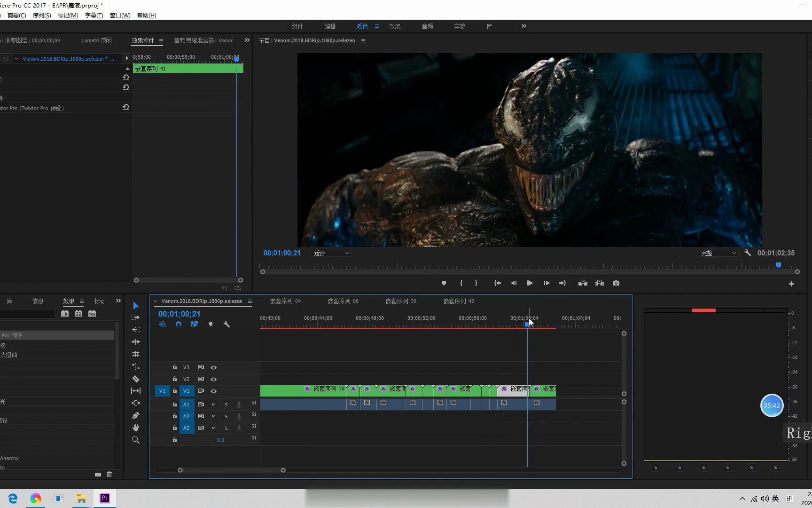812x508 pixels.
Task: Click the YUV effects filter icon
Action: pos(92,314)
